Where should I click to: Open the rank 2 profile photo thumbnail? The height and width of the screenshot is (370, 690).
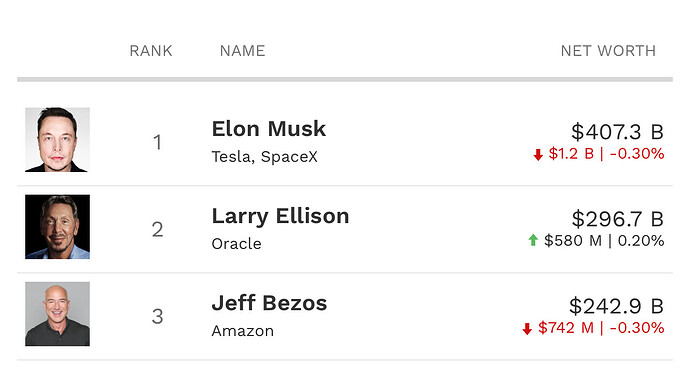click(x=57, y=227)
